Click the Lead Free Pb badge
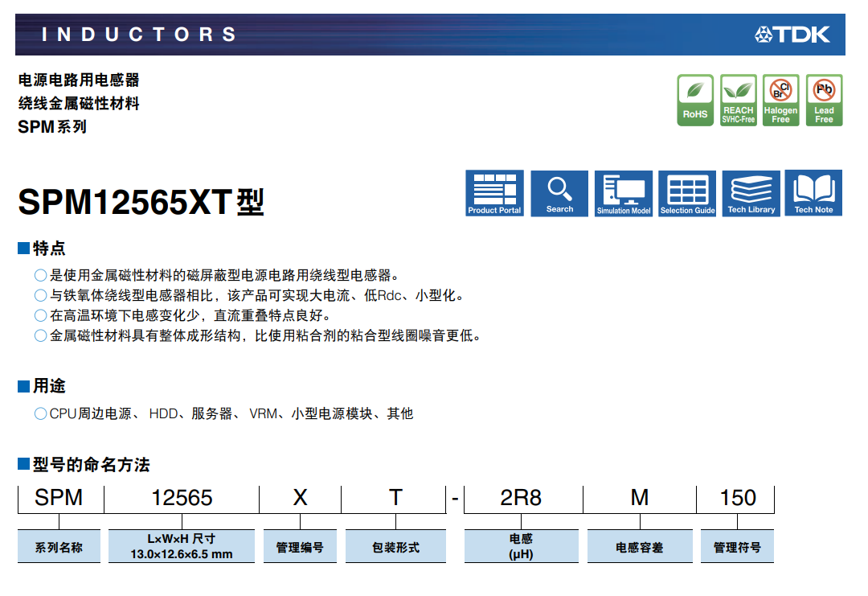Viewport: 868px width, 596px height. [x=825, y=101]
